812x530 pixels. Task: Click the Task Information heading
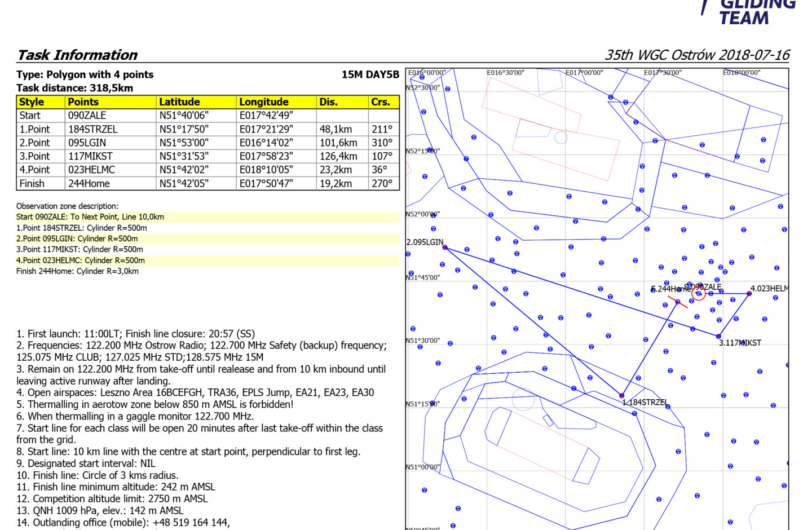click(77, 55)
